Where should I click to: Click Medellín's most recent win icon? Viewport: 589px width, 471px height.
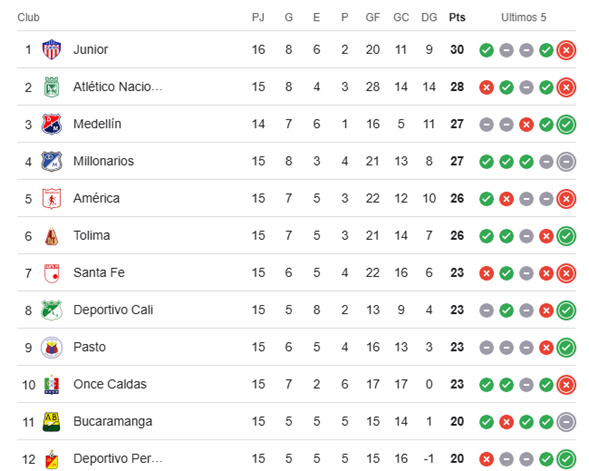[x=566, y=124]
